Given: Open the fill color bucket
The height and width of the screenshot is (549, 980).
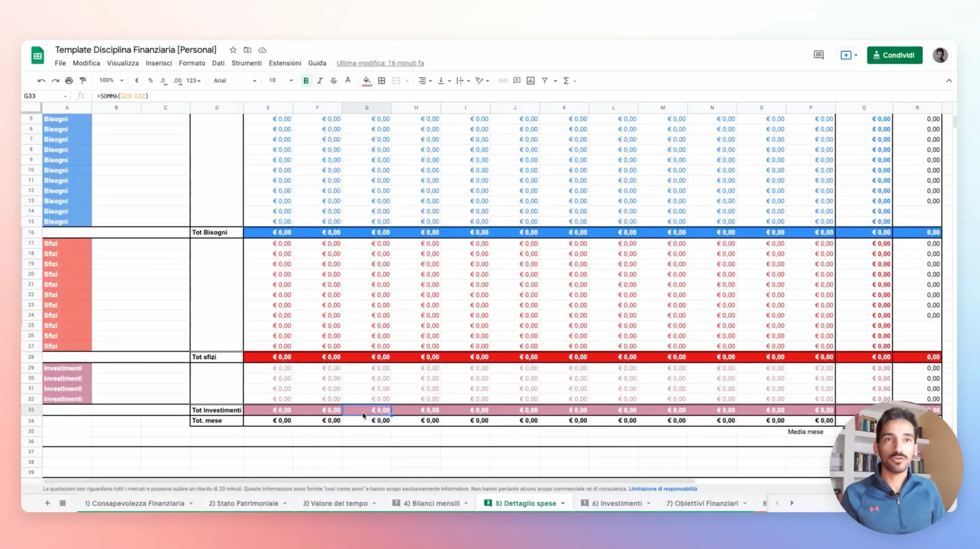Looking at the screenshot, I should (x=367, y=81).
